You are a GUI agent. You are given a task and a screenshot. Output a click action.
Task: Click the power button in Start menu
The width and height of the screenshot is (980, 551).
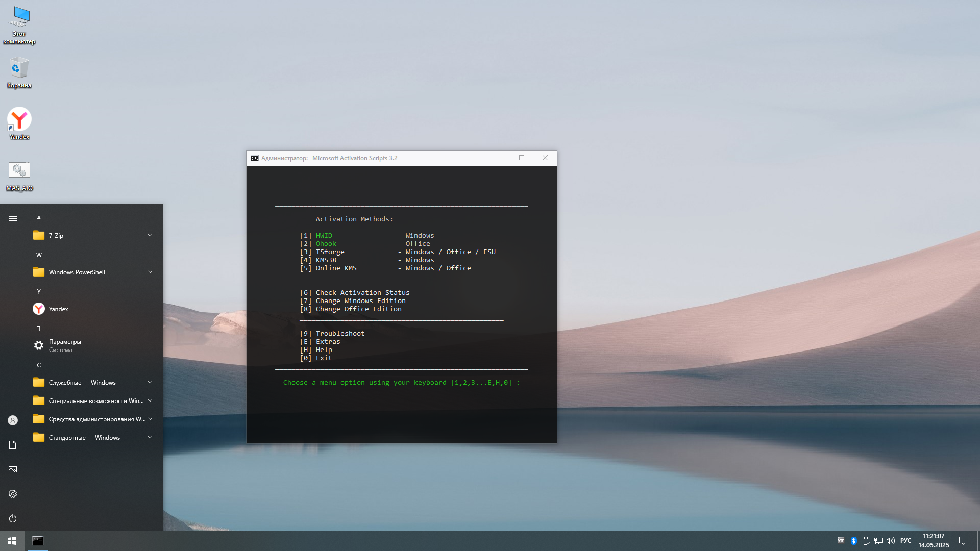(x=12, y=518)
